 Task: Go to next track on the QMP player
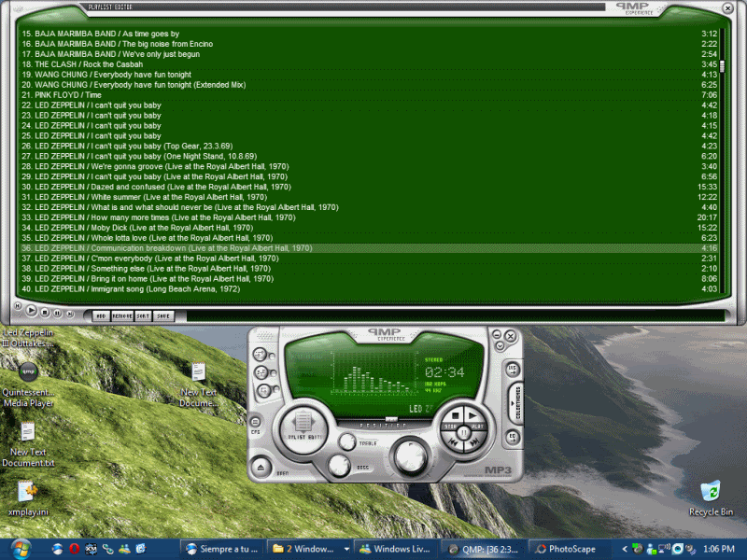click(474, 443)
